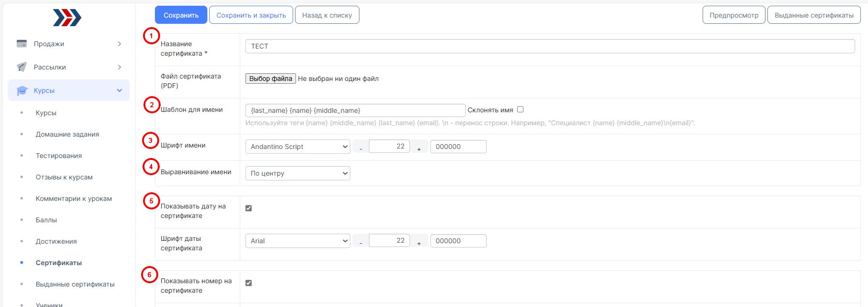Select Сертификаты in sidebar
868x307 pixels.
pos(59,263)
